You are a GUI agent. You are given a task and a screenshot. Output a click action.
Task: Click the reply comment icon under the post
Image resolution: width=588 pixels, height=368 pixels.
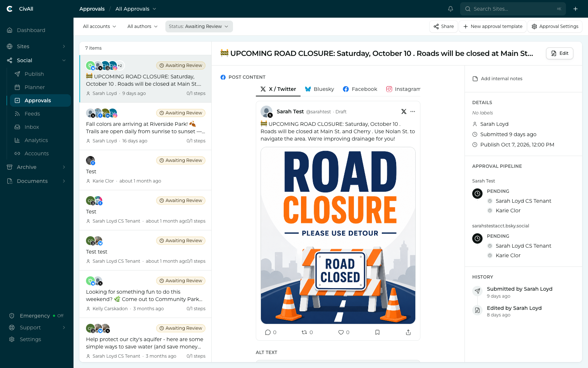tap(268, 332)
